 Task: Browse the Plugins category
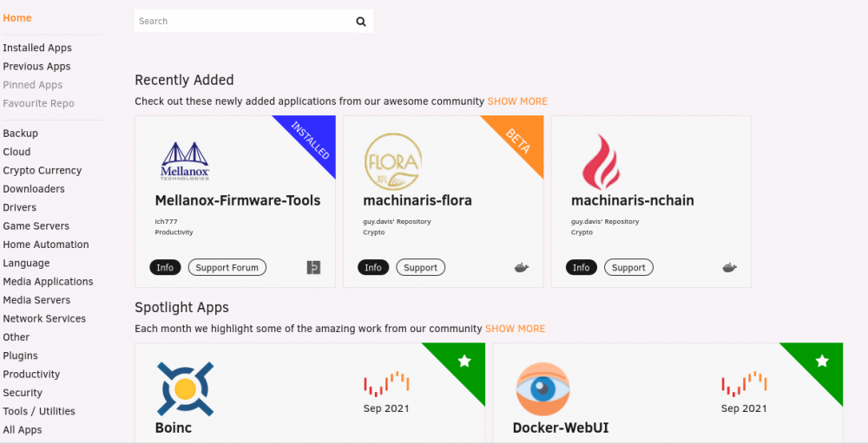pos(21,356)
